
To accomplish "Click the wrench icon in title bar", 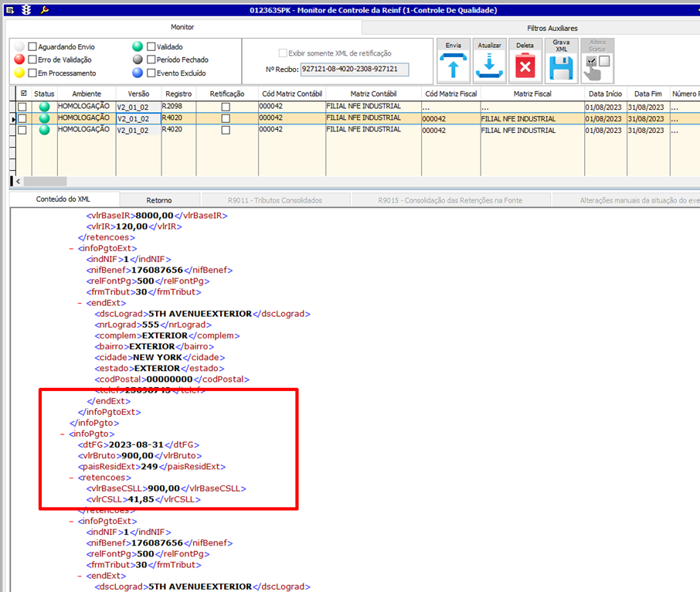I will 44,10.
